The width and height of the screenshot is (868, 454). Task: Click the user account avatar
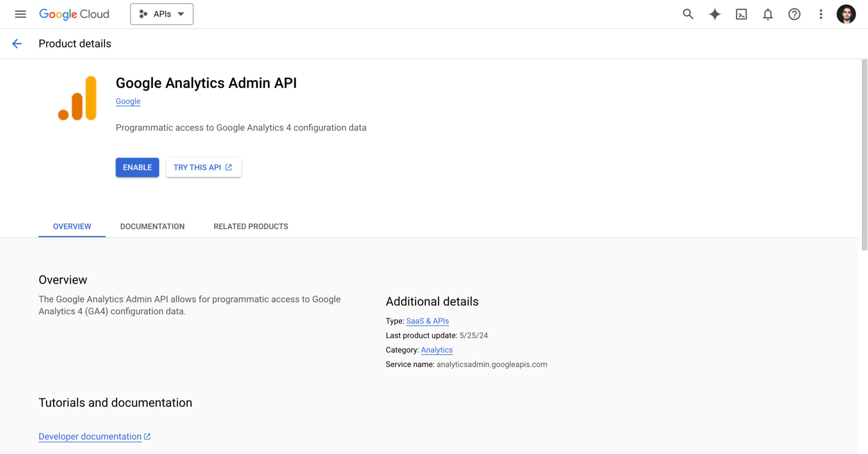[846, 14]
